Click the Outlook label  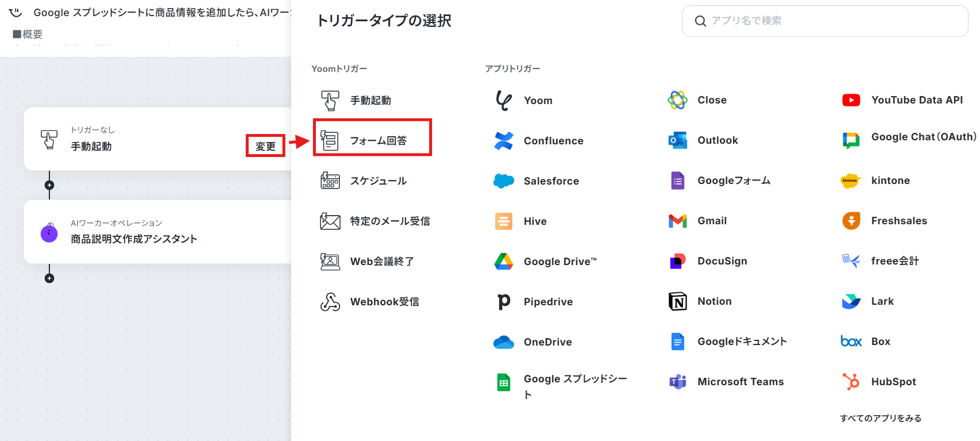click(x=718, y=140)
